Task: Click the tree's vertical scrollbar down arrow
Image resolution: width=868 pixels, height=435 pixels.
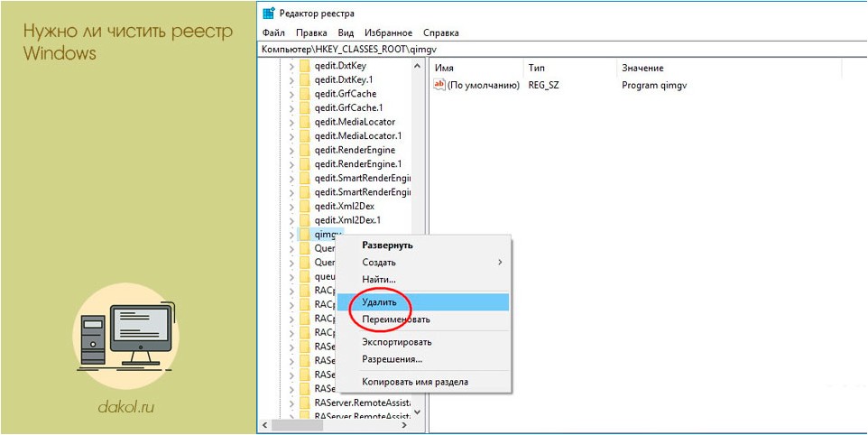Action: click(x=418, y=412)
